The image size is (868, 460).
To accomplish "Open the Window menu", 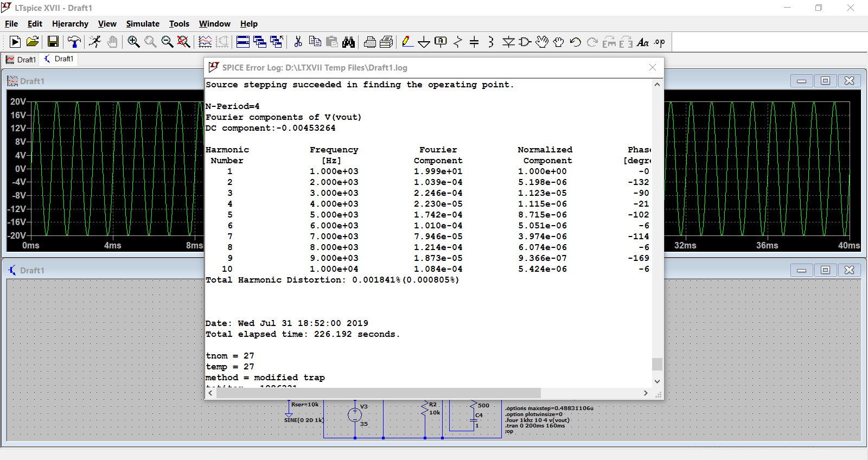I will [214, 24].
